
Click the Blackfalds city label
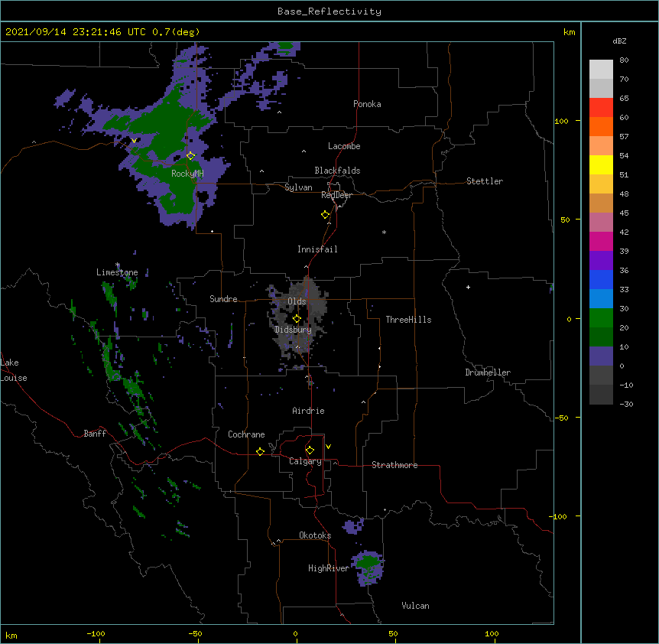(337, 171)
